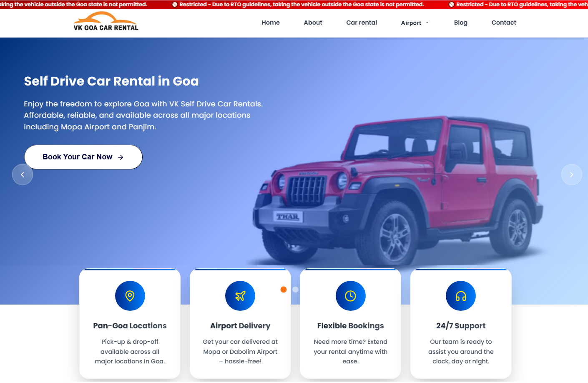This screenshot has height=383, width=588.
Task: Advance carousel with right chevron arrow
Action: 571,174
